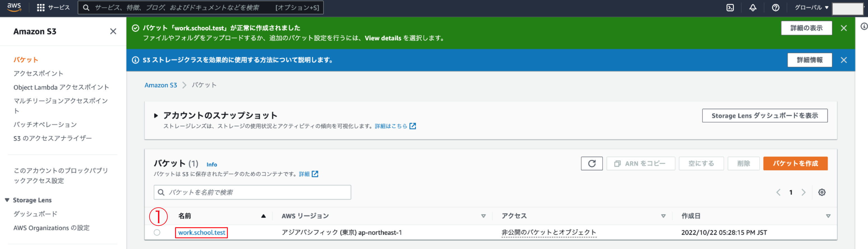
Task: Collapse the Storage Lens sidebar group
Action: pyautogui.click(x=7, y=200)
